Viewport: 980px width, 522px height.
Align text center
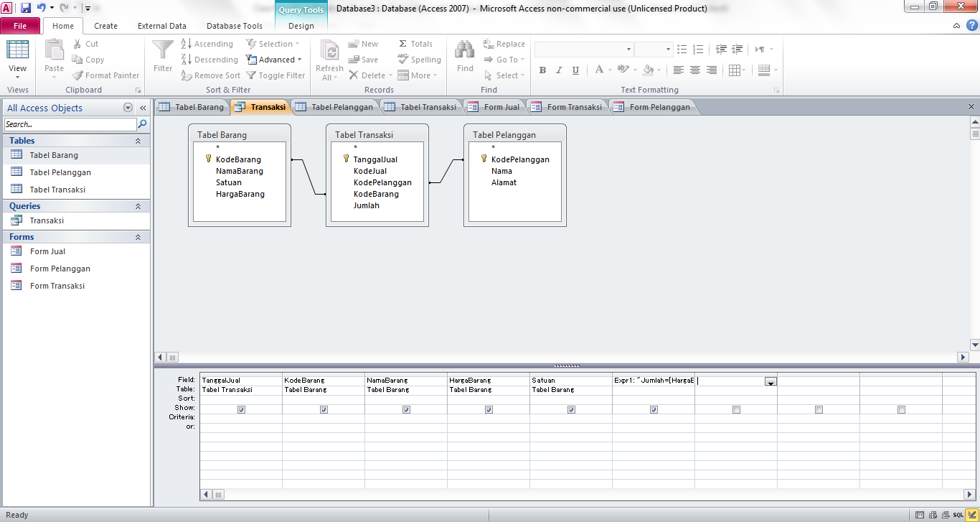(695, 70)
